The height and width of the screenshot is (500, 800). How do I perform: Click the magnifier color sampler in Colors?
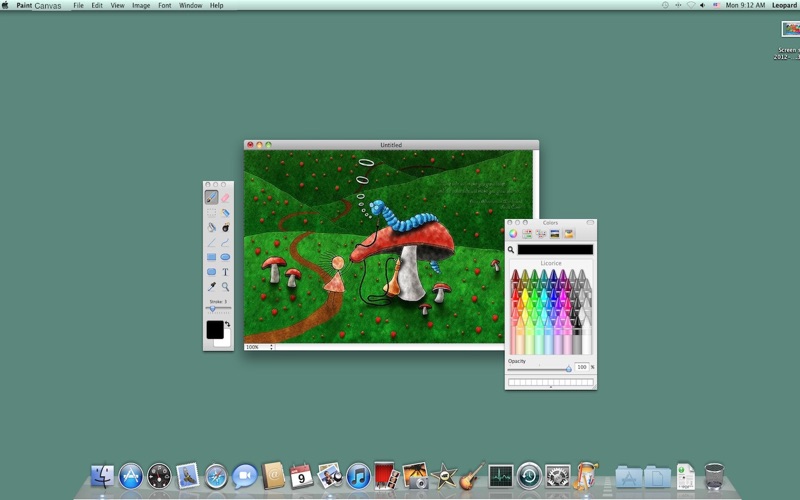pyautogui.click(x=511, y=250)
